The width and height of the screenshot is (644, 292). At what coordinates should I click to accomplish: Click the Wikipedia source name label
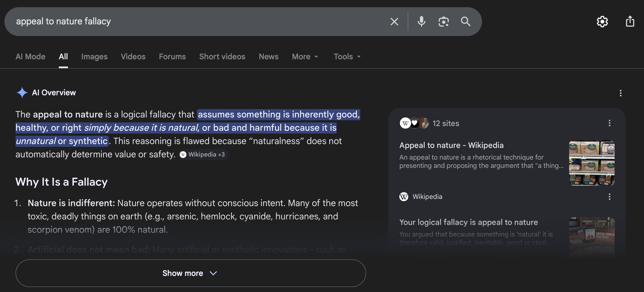point(427,197)
